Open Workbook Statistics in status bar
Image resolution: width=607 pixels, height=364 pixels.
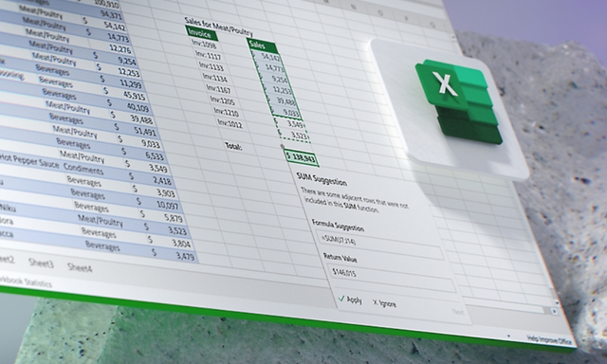pyautogui.click(x=26, y=282)
